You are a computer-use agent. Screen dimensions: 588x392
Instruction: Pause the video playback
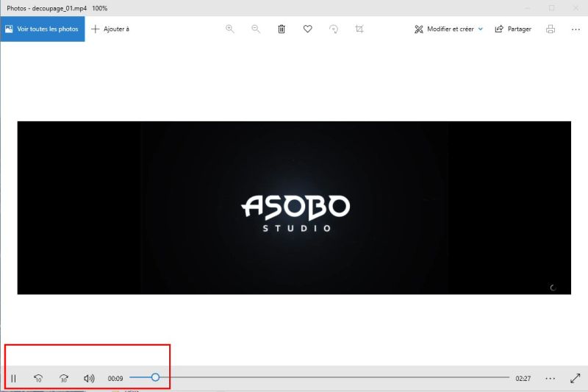pos(13,379)
